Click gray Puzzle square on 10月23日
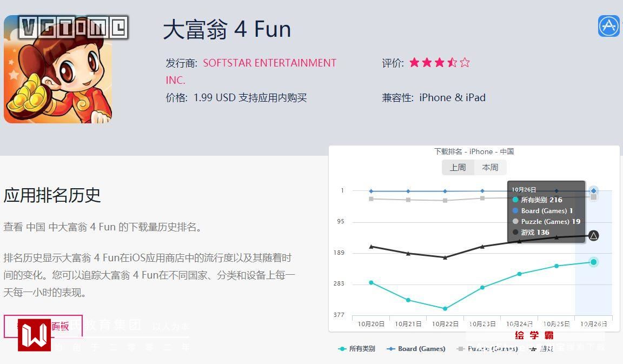623x364 pixels. click(x=482, y=198)
